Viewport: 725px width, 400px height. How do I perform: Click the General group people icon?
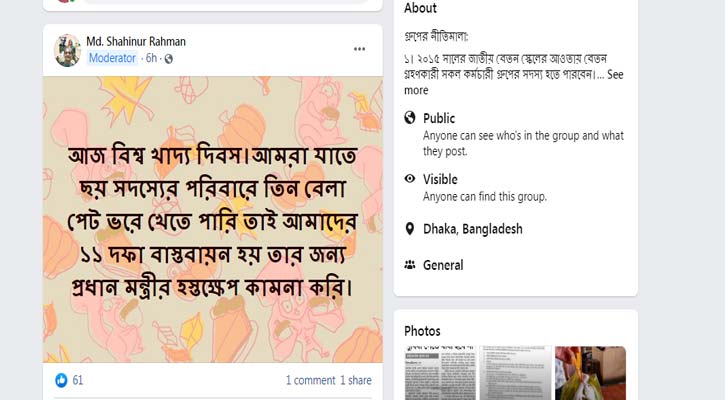pos(410,265)
